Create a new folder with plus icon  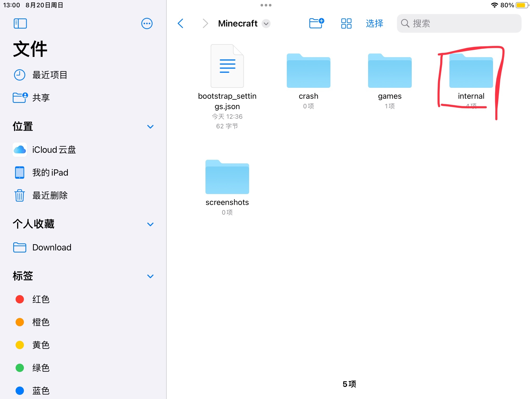(x=317, y=23)
